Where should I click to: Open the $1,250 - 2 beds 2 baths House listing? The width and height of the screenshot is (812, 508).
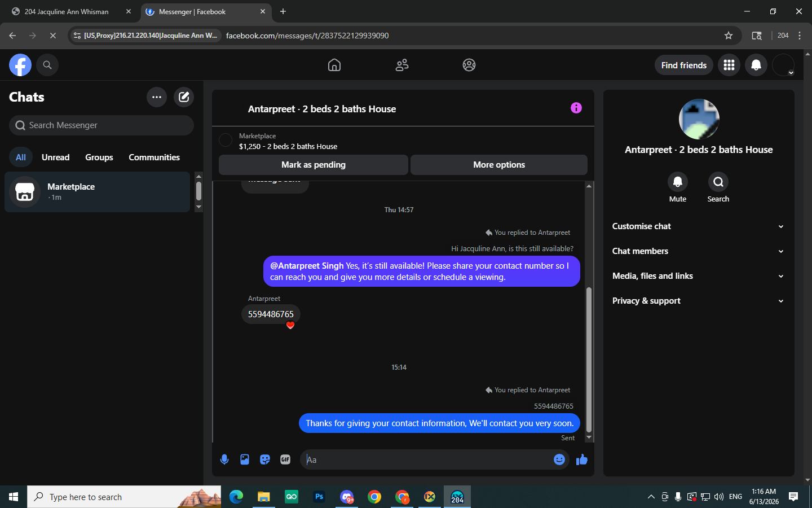coord(288,146)
